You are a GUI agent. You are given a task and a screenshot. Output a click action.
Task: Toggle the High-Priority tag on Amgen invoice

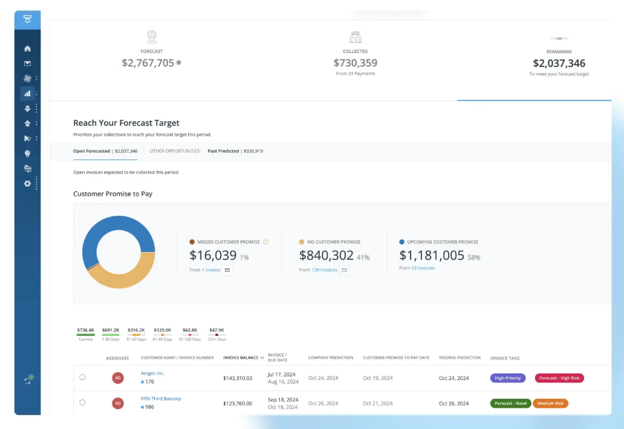point(508,378)
